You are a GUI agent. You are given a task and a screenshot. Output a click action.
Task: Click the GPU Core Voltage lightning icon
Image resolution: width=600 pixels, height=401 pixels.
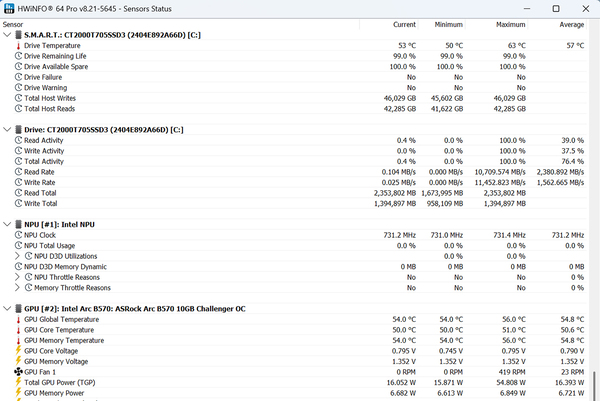point(18,350)
